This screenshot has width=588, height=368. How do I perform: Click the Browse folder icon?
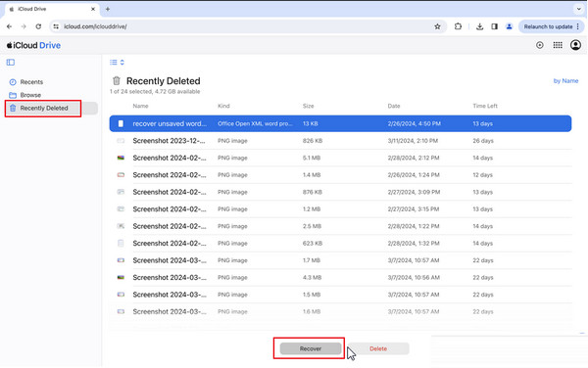[x=13, y=95]
